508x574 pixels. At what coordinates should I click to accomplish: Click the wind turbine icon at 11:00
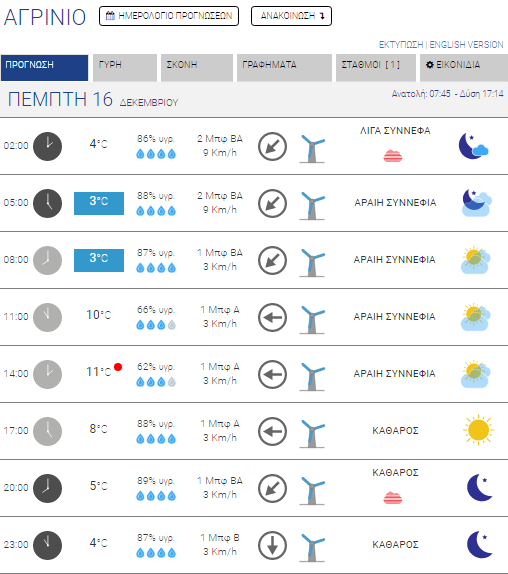312,318
